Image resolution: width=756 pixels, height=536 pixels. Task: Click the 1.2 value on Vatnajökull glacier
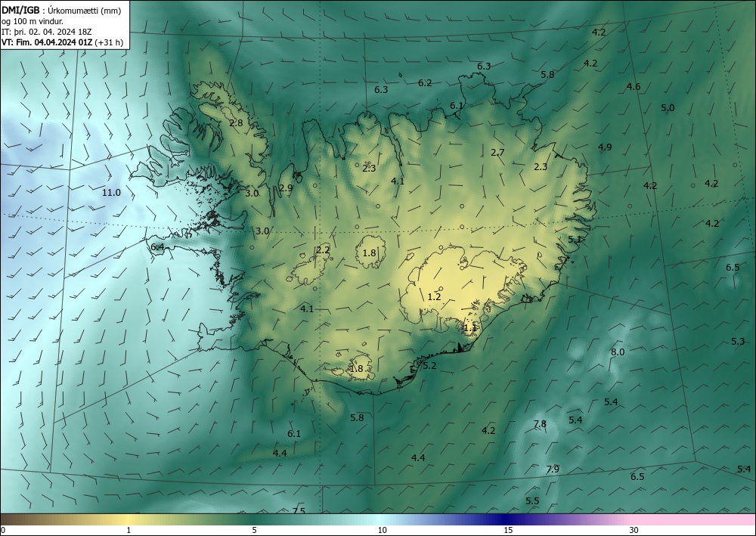[435, 297]
